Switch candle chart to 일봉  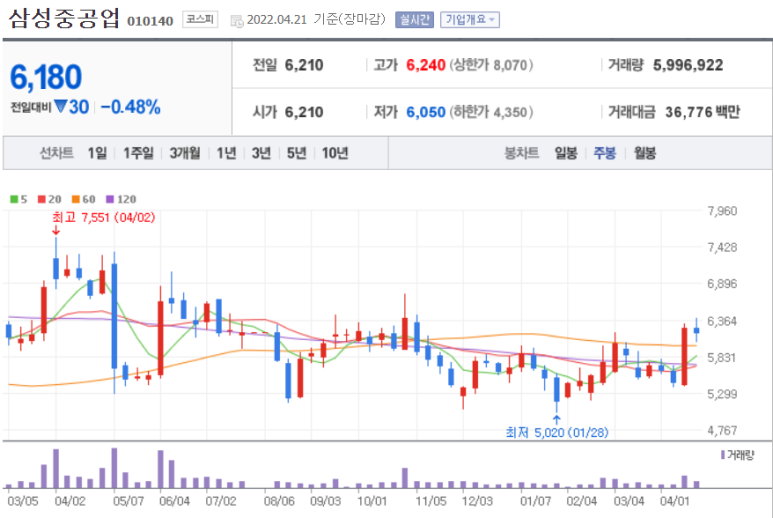pyautogui.click(x=565, y=153)
